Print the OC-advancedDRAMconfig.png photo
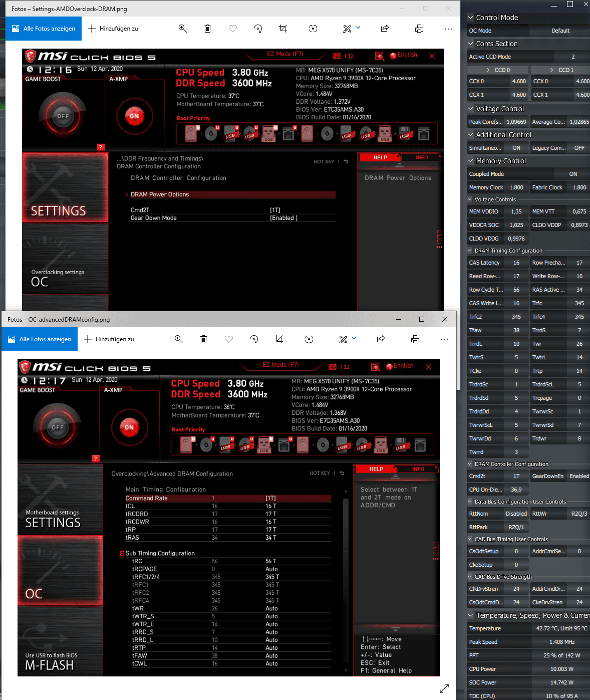590x700 pixels. pos(415,339)
